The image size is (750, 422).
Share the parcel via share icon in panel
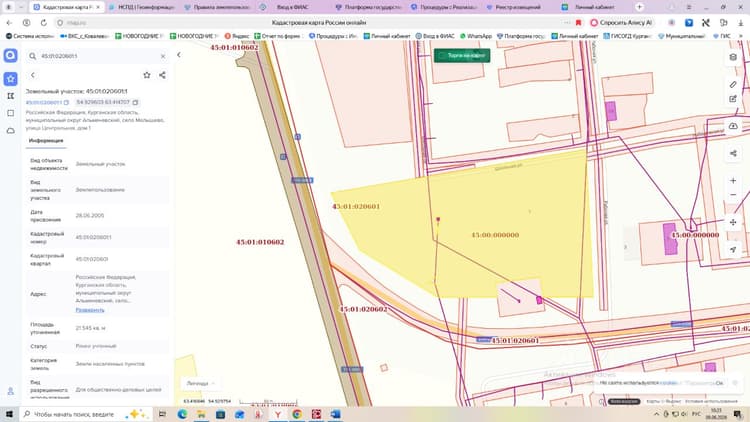[162, 75]
